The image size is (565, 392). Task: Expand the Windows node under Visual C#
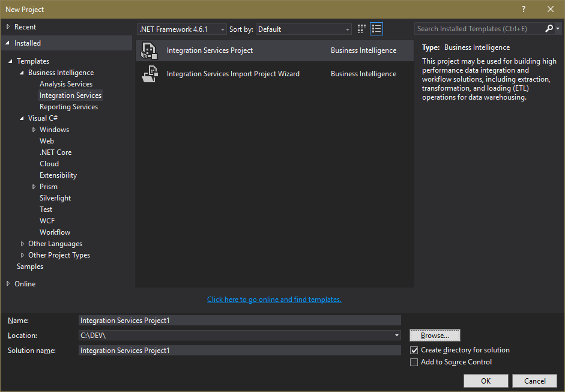tap(34, 129)
